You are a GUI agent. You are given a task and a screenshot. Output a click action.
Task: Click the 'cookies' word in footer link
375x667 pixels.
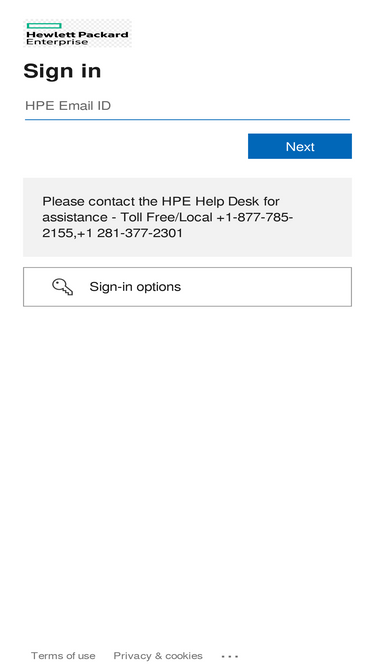(x=184, y=656)
